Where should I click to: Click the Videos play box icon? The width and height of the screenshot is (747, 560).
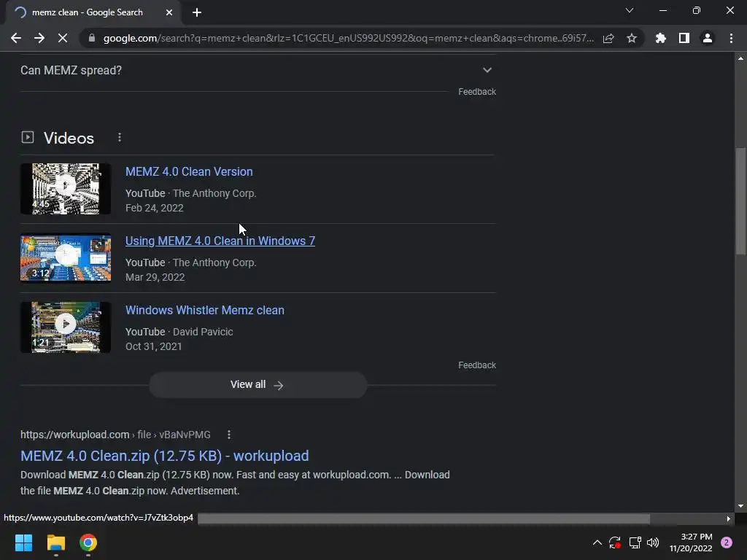click(x=28, y=138)
